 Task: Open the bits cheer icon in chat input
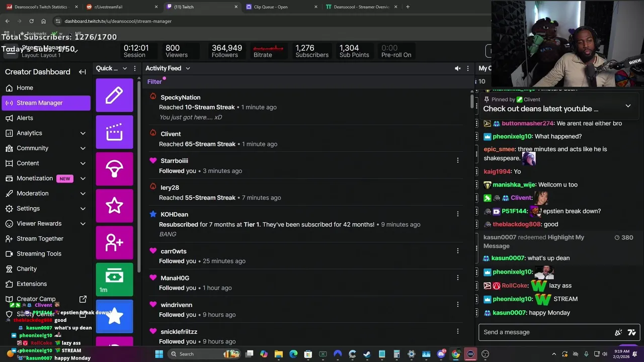pos(618,332)
